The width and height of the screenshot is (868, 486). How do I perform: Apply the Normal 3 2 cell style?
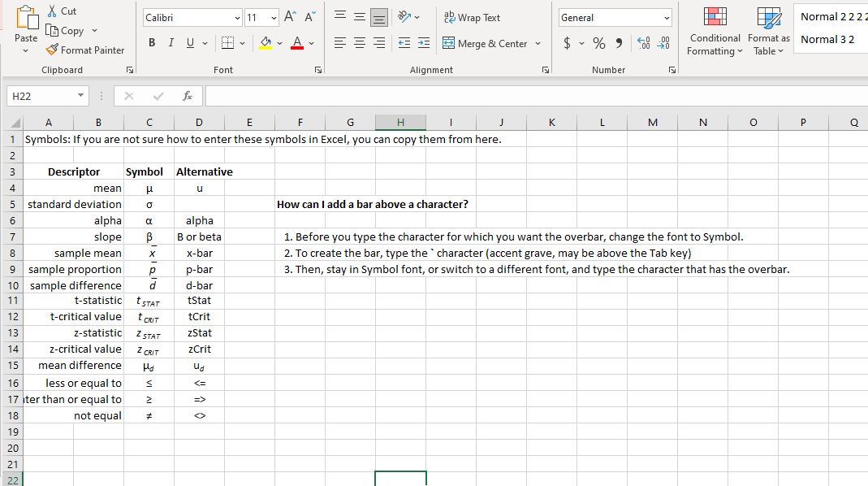tap(827, 39)
